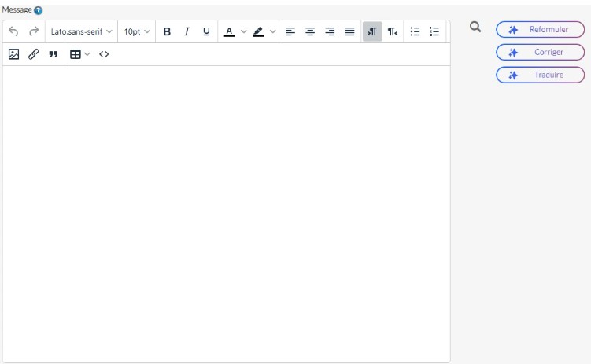
Task: Add a blockquote using the quote icon
Action: [54, 54]
